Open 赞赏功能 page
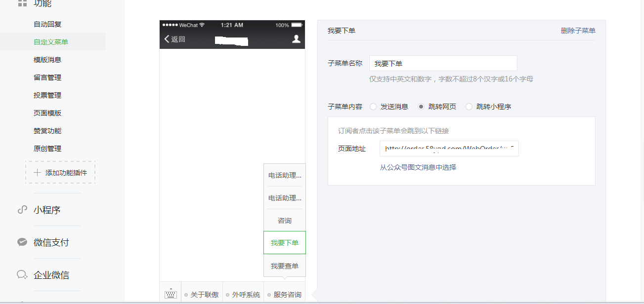Viewport: 644px width, 304px height. (x=47, y=131)
